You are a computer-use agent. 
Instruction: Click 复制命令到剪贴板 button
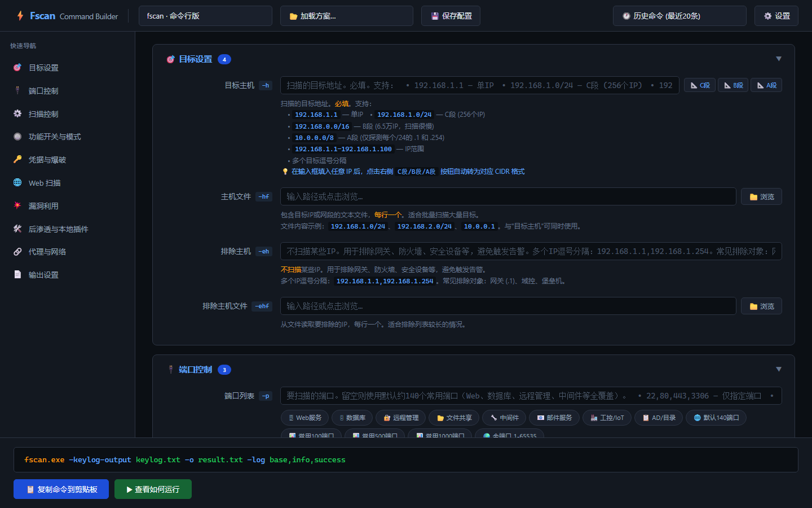(61, 489)
